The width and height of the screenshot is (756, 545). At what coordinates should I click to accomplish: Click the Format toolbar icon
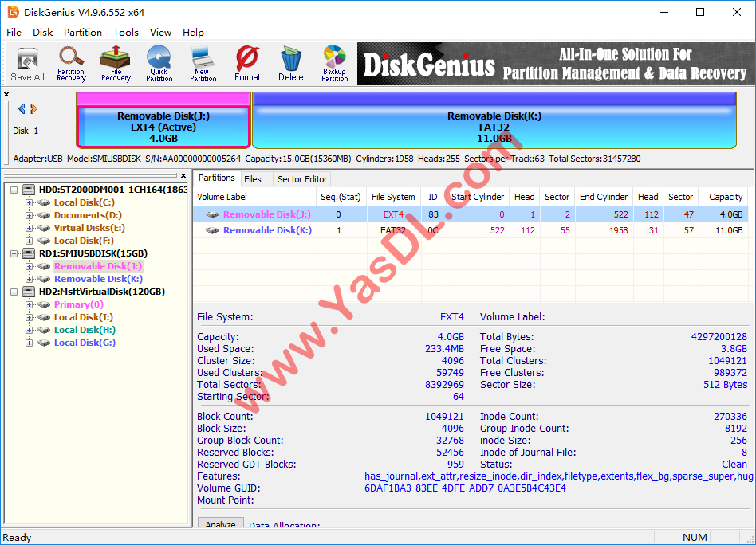[247, 64]
